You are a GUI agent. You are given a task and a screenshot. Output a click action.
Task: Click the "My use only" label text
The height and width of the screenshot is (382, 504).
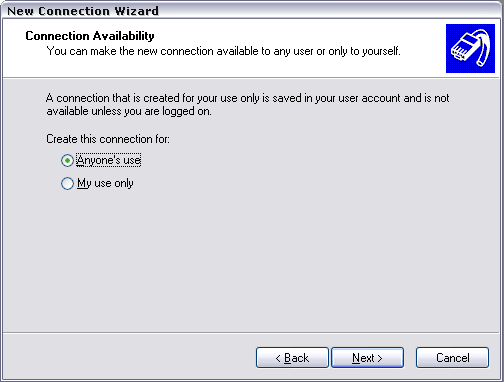(x=105, y=183)
